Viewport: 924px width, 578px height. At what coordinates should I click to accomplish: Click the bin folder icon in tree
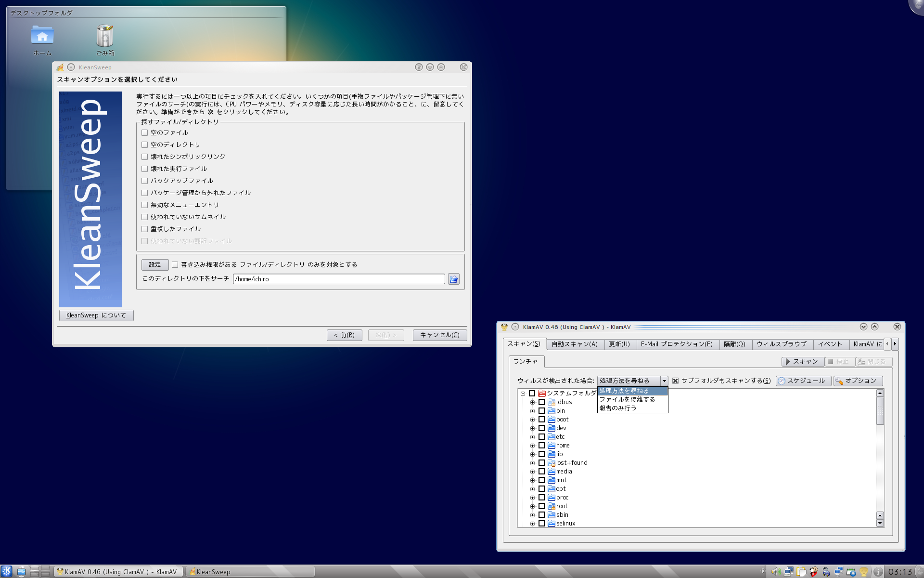552,411
